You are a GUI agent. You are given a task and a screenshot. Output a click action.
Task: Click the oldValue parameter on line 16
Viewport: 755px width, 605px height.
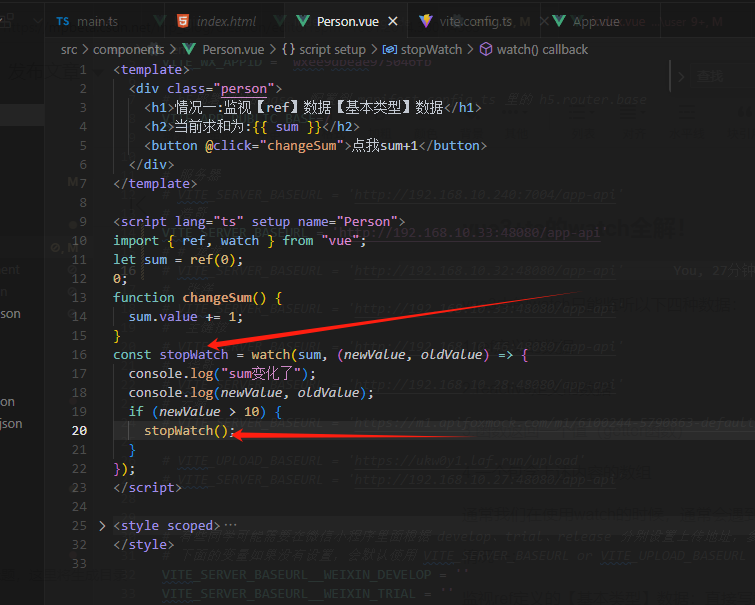(451, 355)
